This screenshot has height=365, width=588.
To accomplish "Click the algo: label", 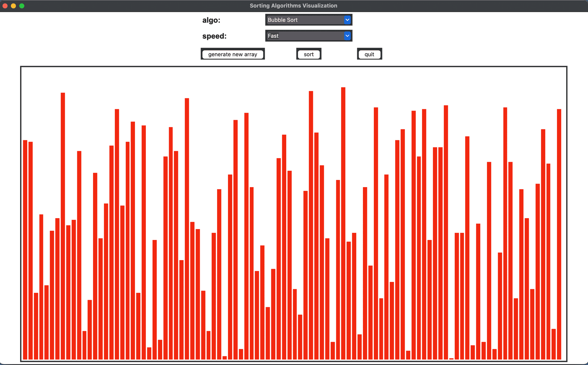I will tap(211, 20).
